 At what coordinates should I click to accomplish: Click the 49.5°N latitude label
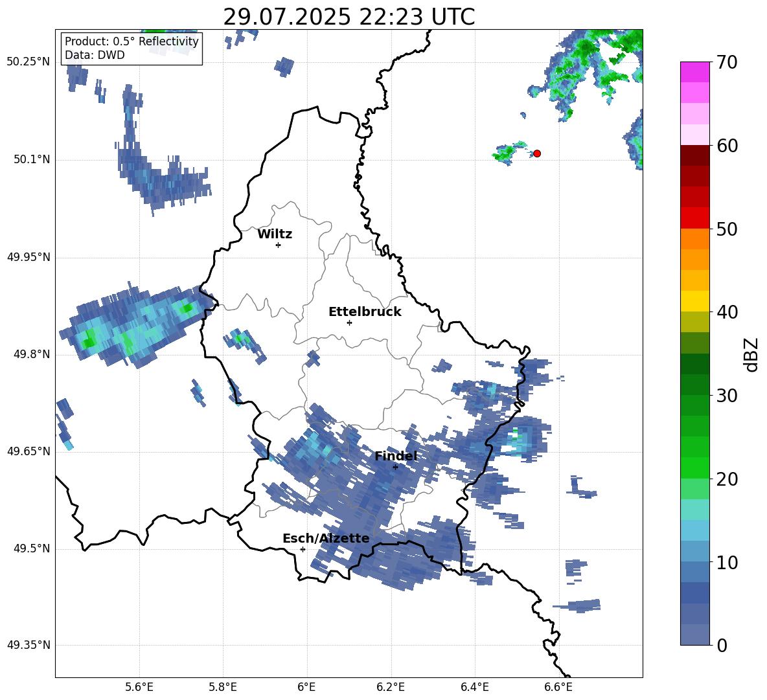pos(32,548)
